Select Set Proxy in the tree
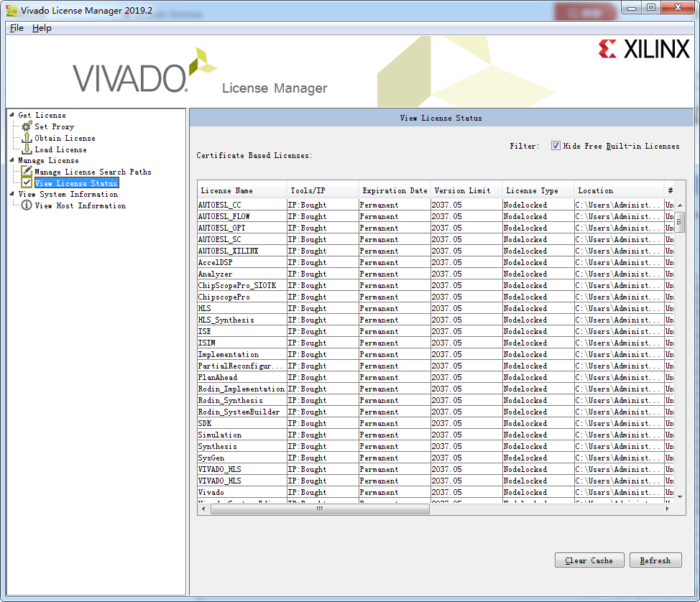The width and height of the screenshot is (700, 602). [55, 126]
